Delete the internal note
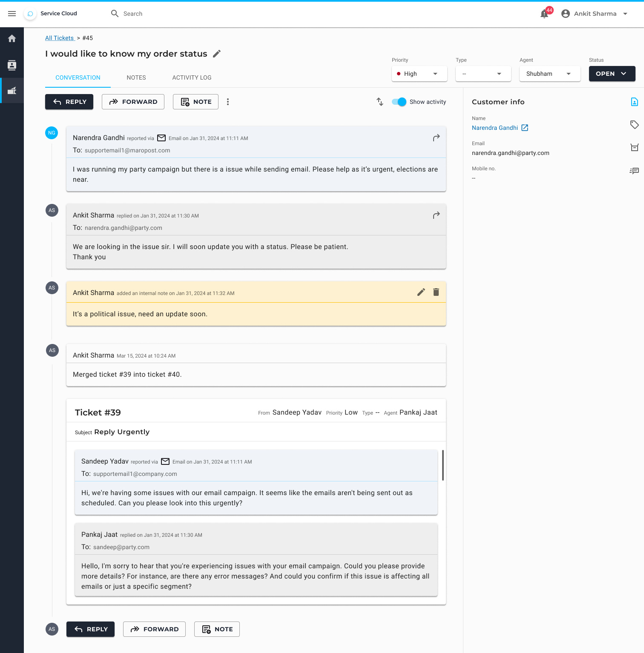Screen dimensions: 644x653 [x=436, y=292]
